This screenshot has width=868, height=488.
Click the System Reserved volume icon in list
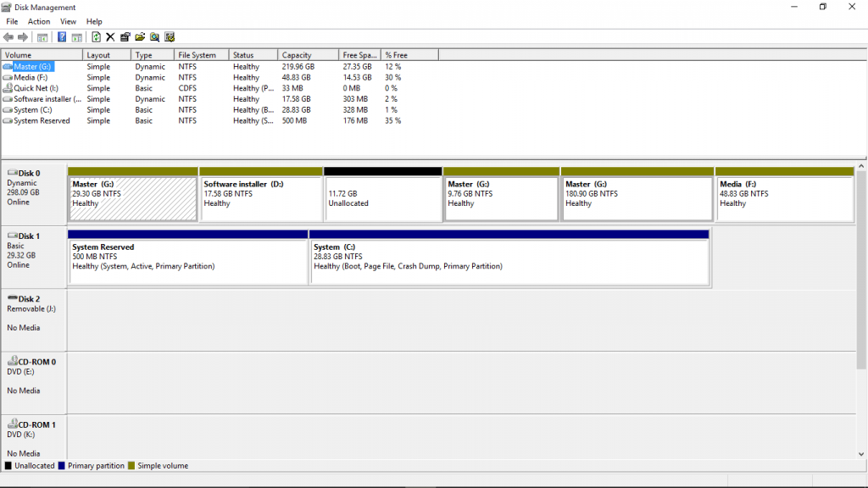(8, 120)
